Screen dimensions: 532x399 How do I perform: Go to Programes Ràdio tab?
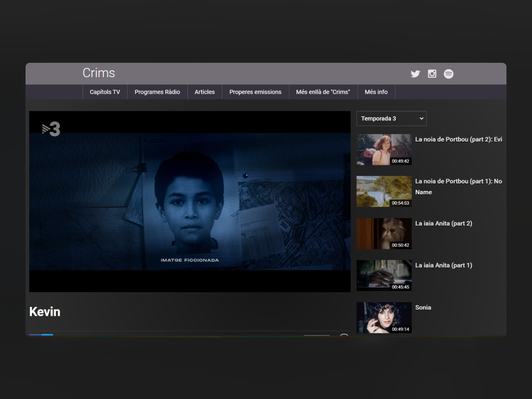tap(157, 92)
